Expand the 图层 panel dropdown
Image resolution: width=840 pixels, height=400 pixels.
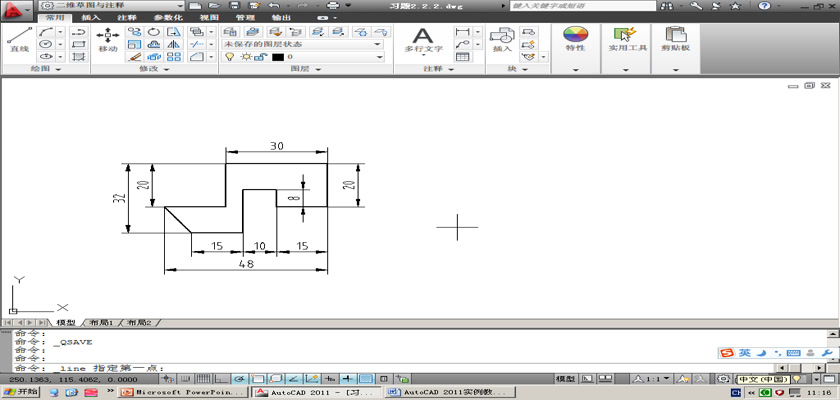tap(306, 69)
